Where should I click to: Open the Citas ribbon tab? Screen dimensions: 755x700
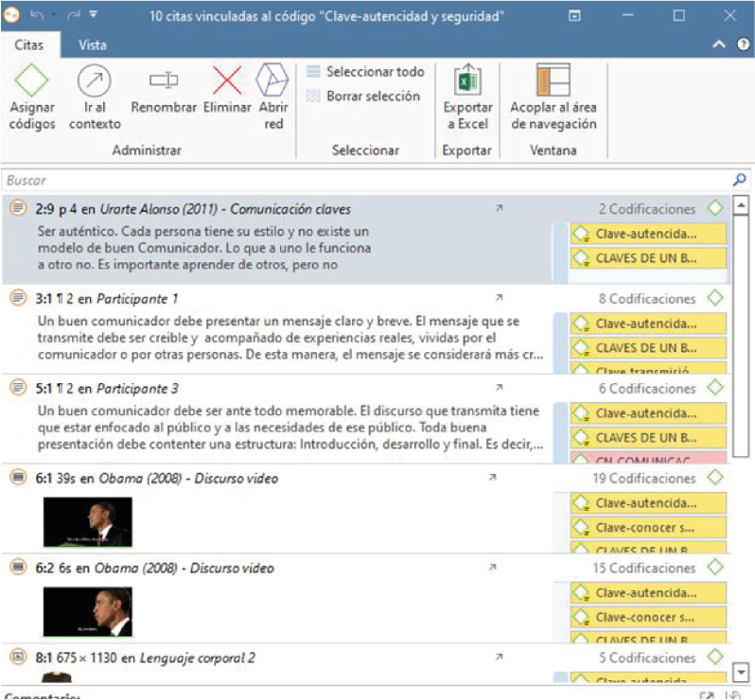[x=30, y=44]
